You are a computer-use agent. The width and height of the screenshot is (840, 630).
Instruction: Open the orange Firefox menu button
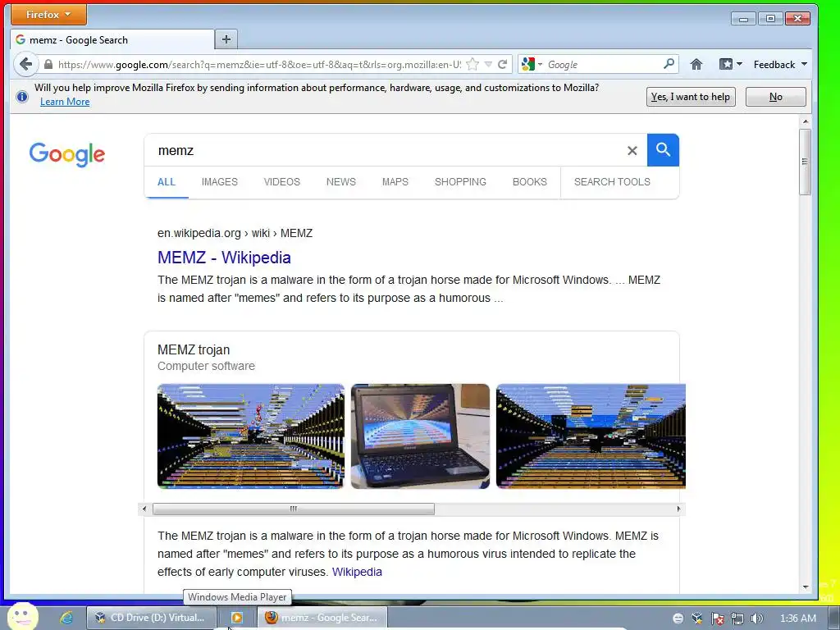click(48, 15)
